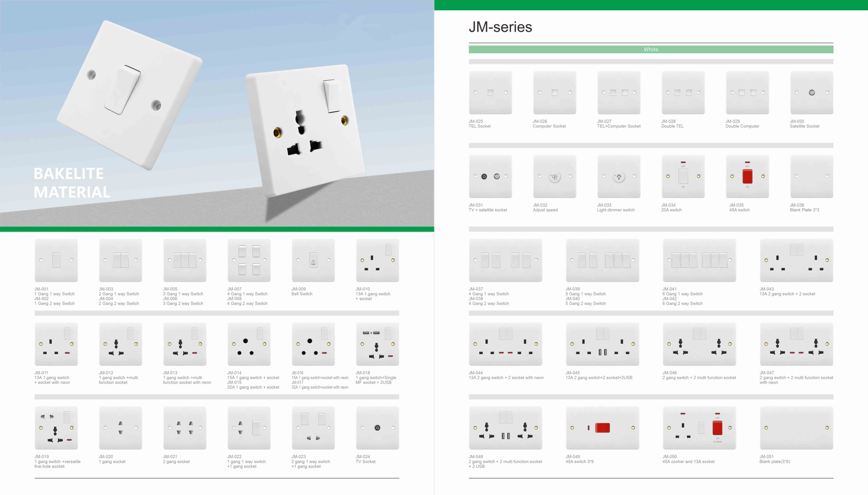
Task: Open the JM-044 double socket with neon image
Action: tap(505, 344)
